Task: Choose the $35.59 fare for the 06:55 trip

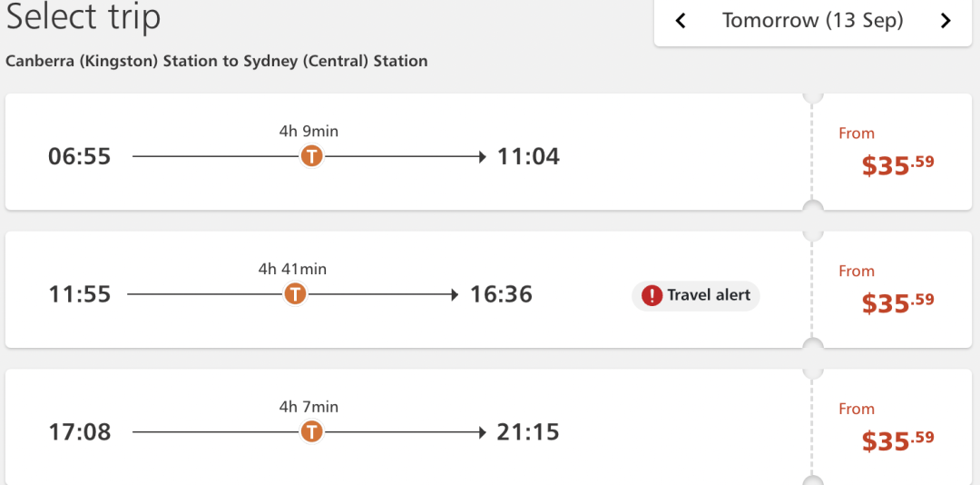Action: 897,166
